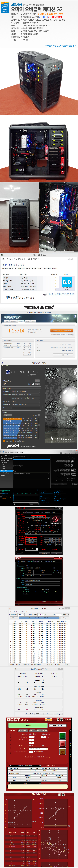Select System Information in Intel XTU sidebar
78x868 pixels.
6,456
